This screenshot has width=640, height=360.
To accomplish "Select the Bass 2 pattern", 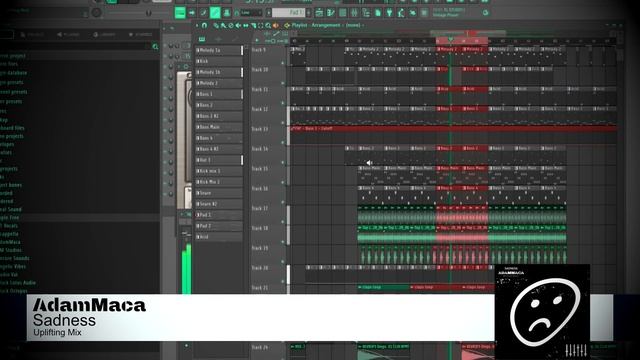I will point(219,105).
